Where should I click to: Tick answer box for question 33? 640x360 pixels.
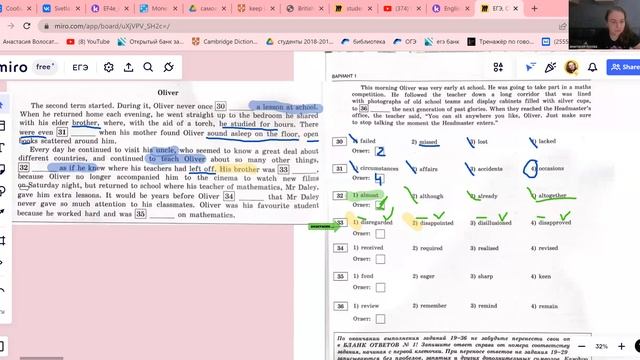(x=380, y=234)
